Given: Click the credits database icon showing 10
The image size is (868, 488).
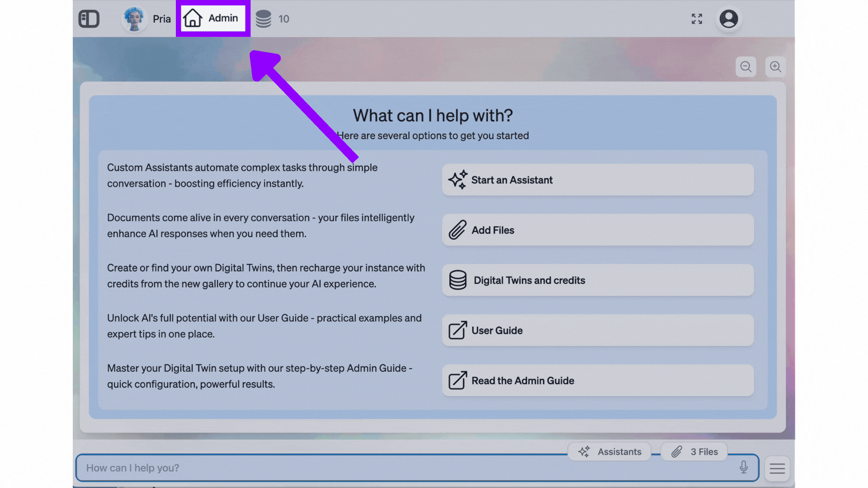Looking at the screenshot, I should pyautogui.click(x=263, y=19).
